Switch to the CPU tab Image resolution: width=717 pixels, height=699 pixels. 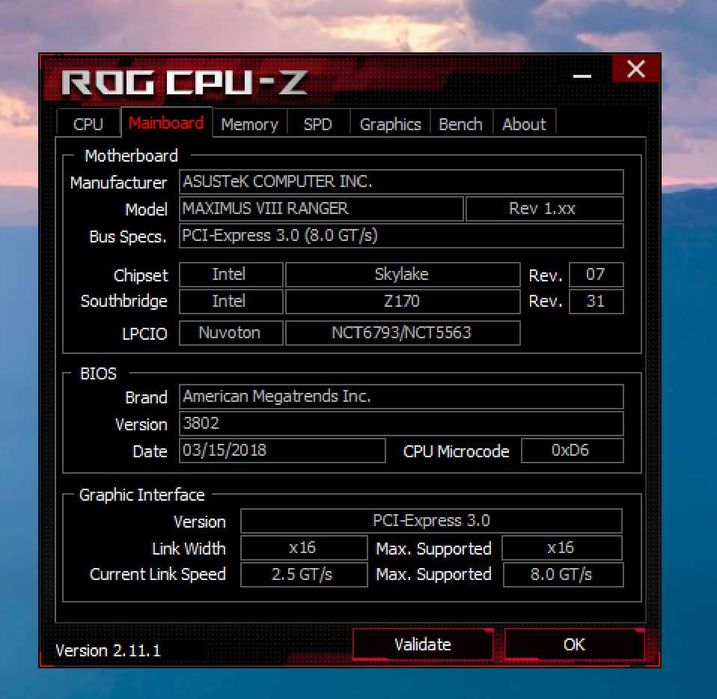88,123
